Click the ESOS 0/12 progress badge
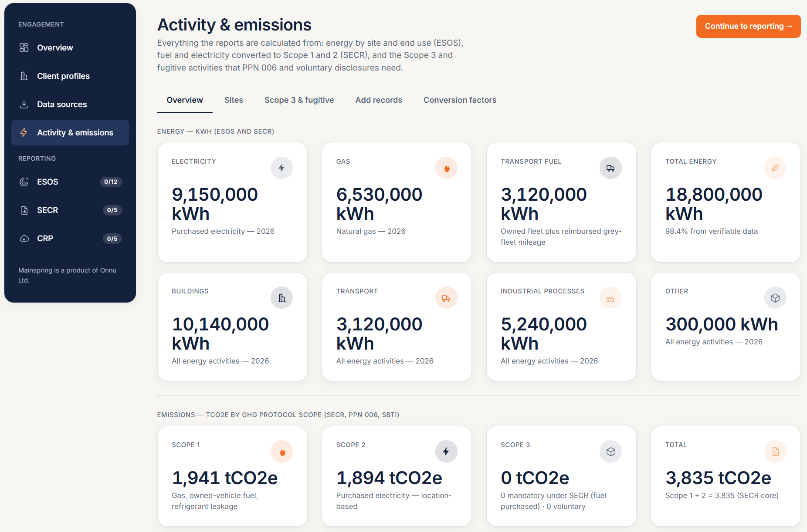The image size is (807, 532). 111,182
